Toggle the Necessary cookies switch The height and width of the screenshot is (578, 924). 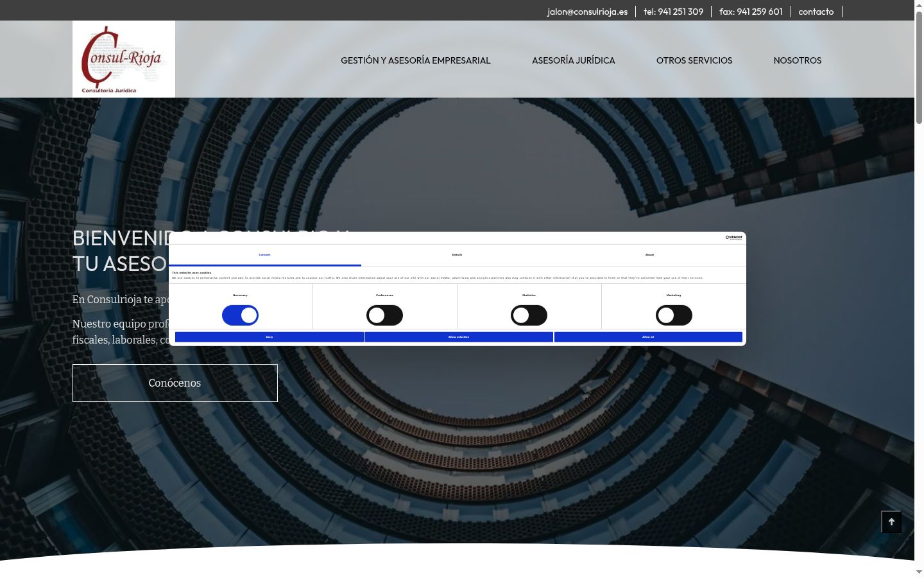pos(240,315)
